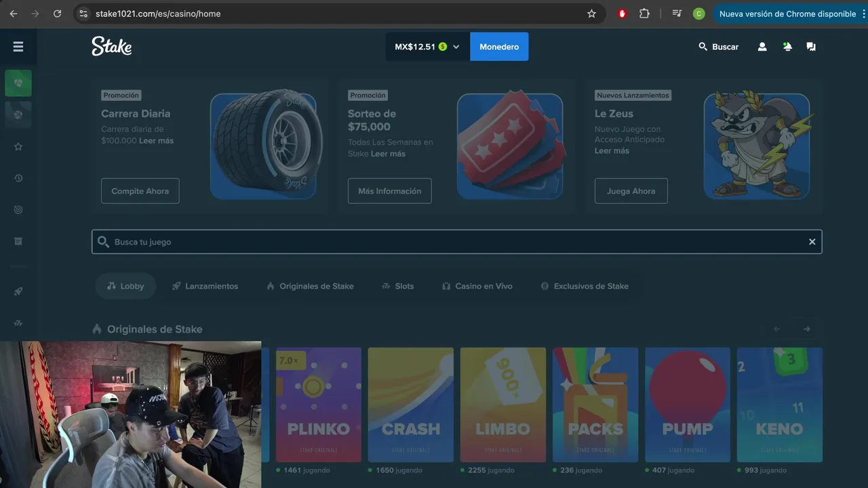This screenshot has height=488, width=868.
Task: Switch to Sports via basketball sidebar icon
Action: 18,115
